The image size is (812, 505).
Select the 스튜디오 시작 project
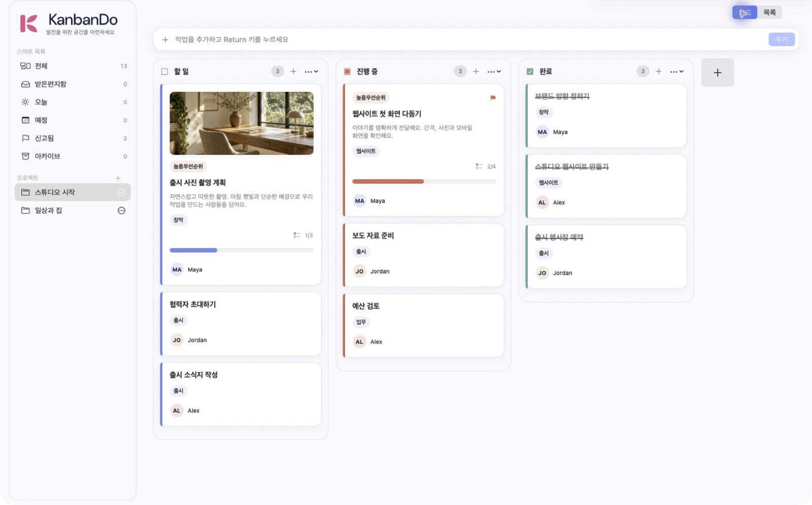point(73,192)
